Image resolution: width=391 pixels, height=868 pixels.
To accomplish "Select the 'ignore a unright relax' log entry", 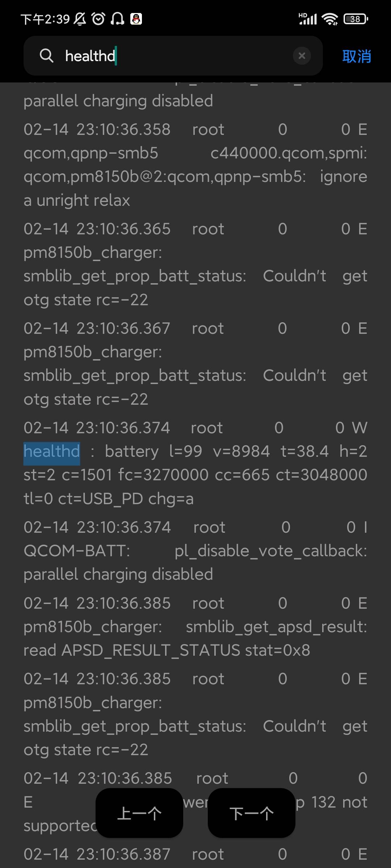I will point(195,165).
